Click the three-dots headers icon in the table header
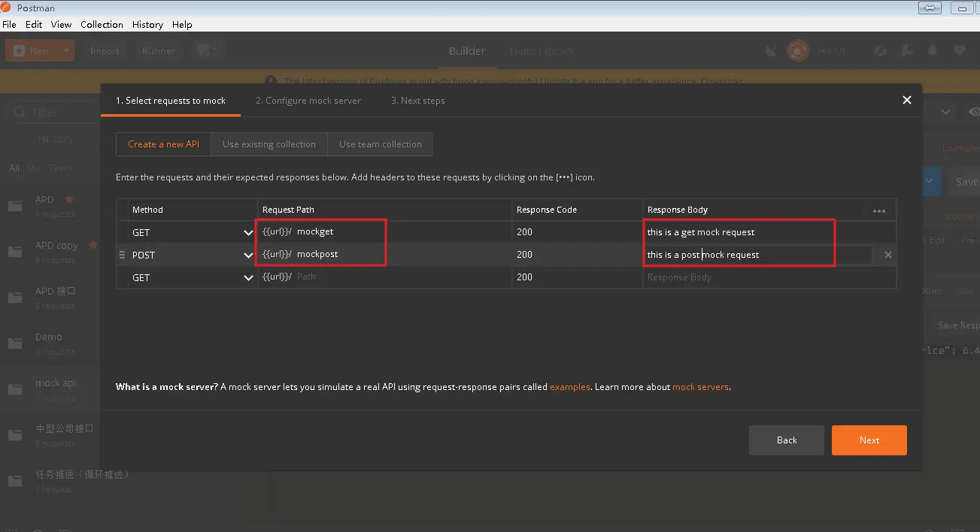 pyautogui.click(x=879, y=211)
